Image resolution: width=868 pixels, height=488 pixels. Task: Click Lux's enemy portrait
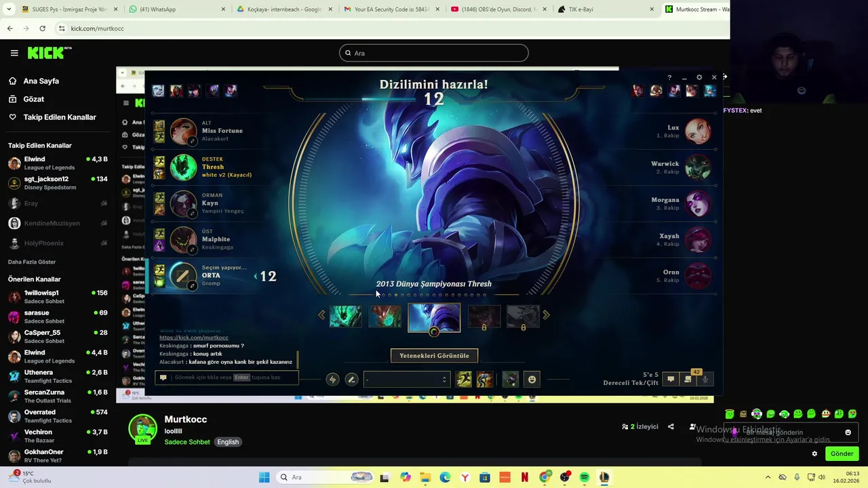pos(698,131)
